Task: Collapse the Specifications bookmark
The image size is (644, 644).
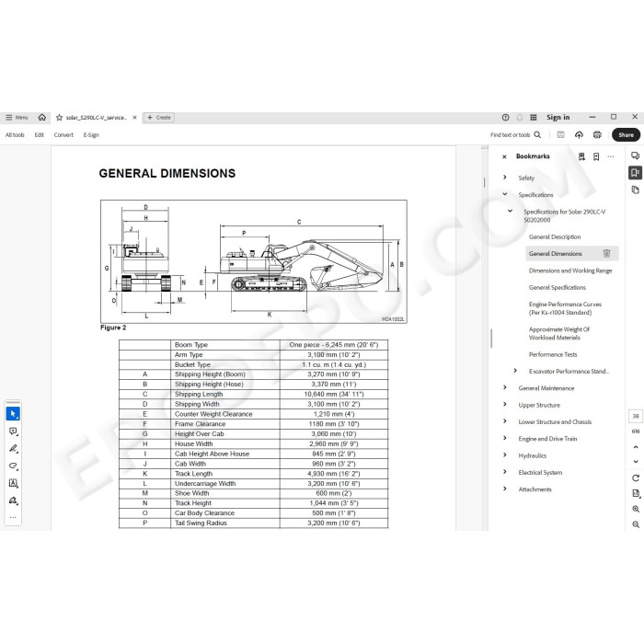Action: pos(505,194)
